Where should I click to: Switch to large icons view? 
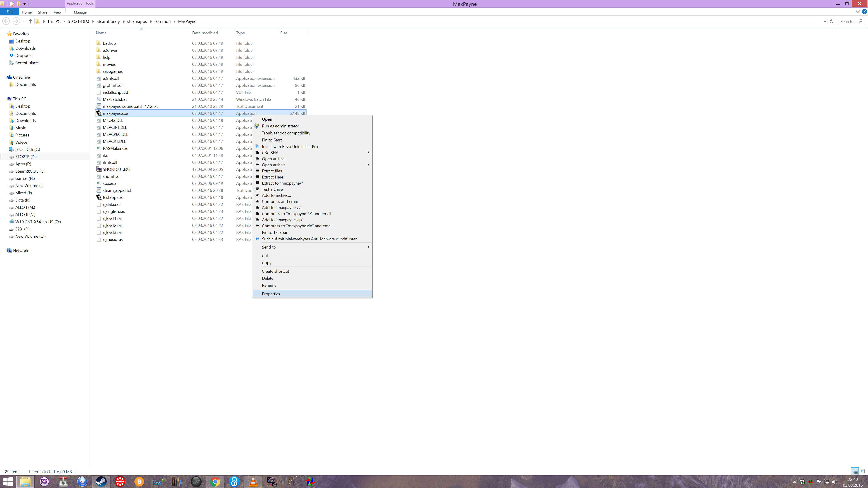[x=862, y=471]
